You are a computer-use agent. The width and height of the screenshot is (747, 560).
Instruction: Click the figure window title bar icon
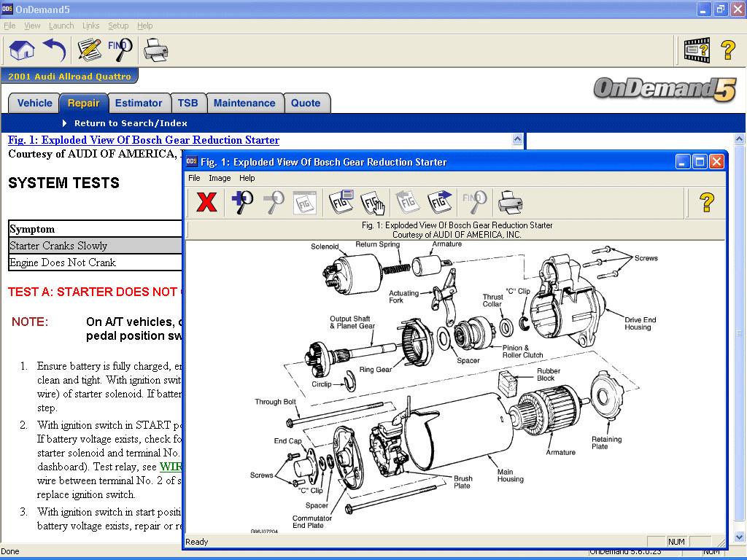pos(192,161)
